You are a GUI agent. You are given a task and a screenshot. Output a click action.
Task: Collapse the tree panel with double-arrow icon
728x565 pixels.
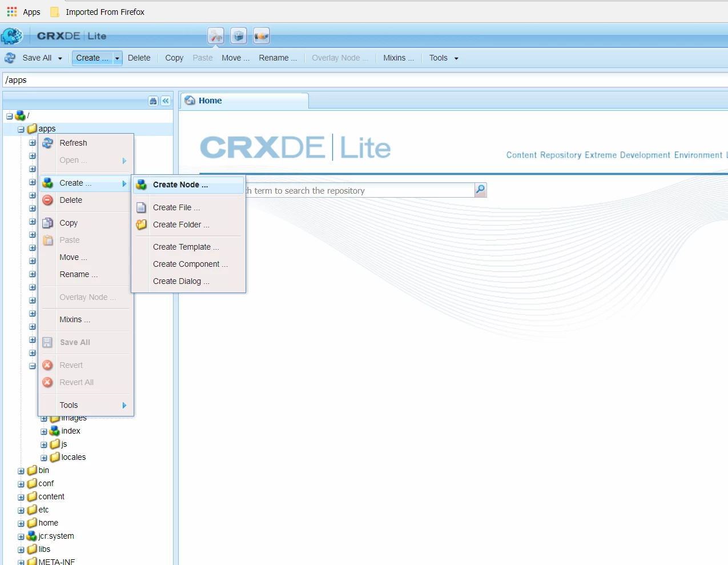(166, 101)
